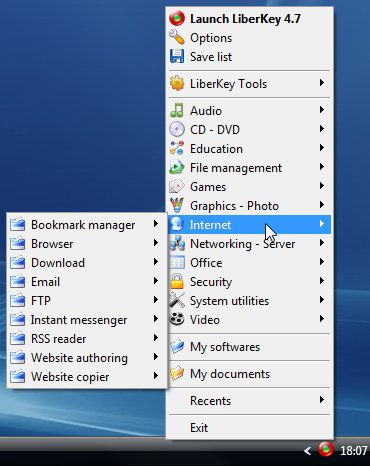Click the film reel Video icon

click(x=177, y=319)
